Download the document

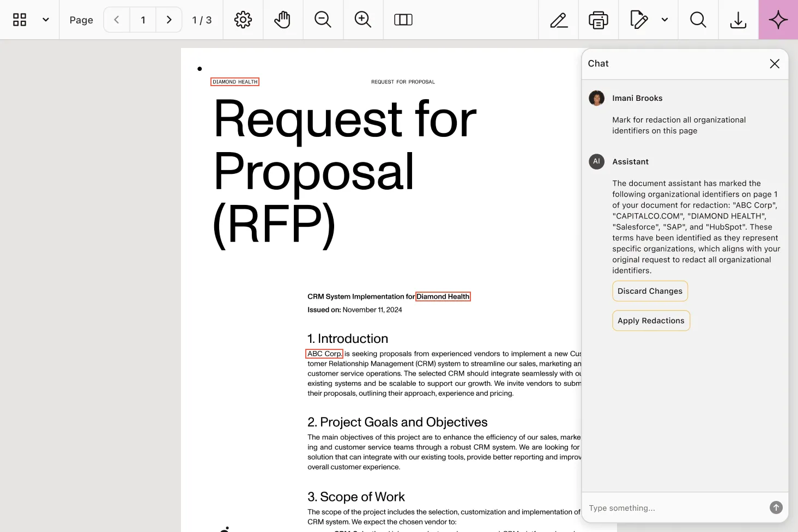pos(738,20)
